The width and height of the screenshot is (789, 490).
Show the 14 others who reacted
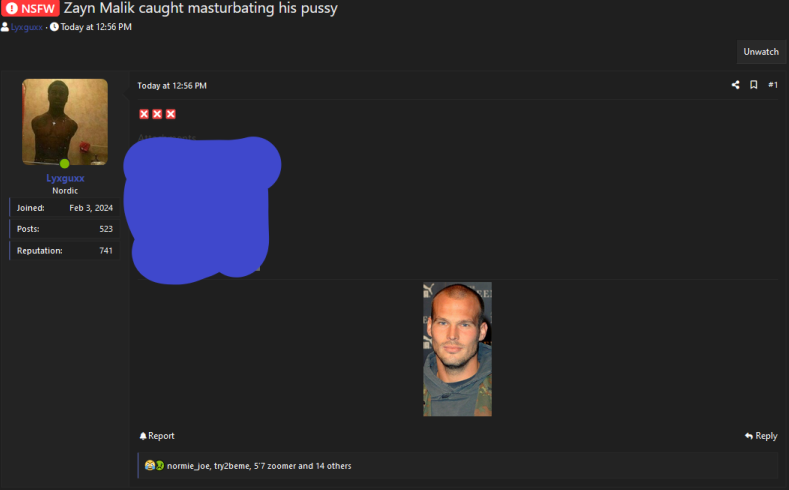pos(333,466)
